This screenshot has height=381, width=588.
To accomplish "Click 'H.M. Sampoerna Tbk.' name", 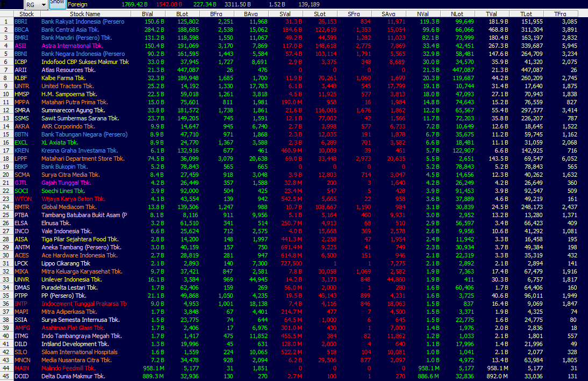I will (69, 94).
